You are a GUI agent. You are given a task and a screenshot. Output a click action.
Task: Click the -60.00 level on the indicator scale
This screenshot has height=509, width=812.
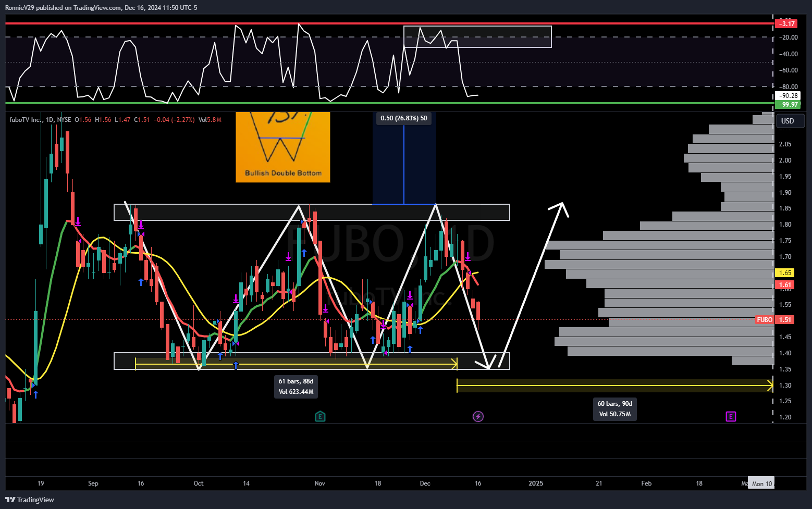click(789, 70)
